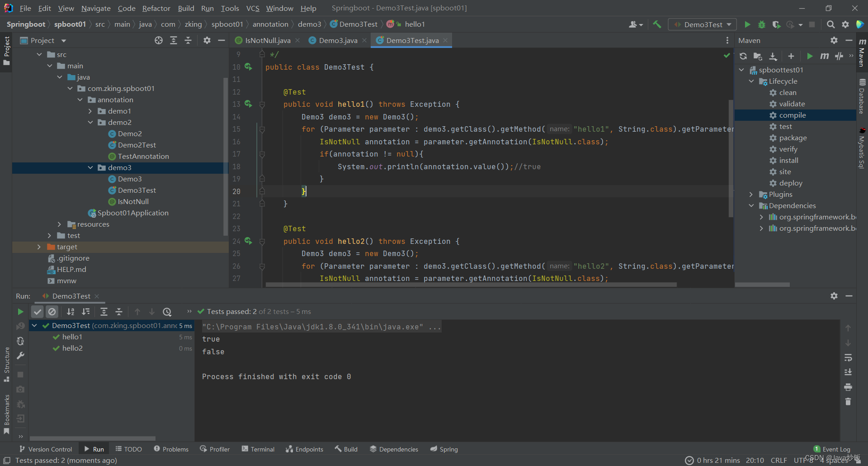Run Maven build green arrow in Maven panel
Screen dimensions: 868x466
[x=810, y=56]
